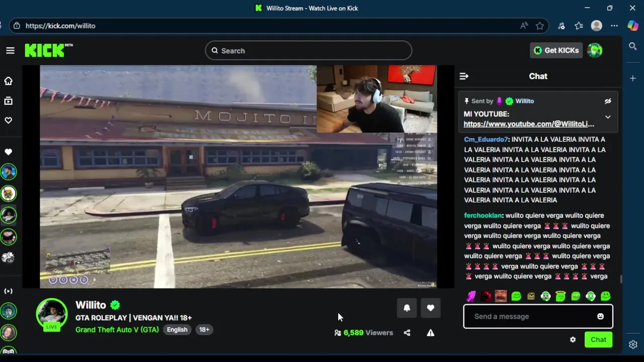Image resolution: width=644 pixels, height=362 pixels.
Task: Open the hamburger sidebar menu
Action: pos(10,50)
